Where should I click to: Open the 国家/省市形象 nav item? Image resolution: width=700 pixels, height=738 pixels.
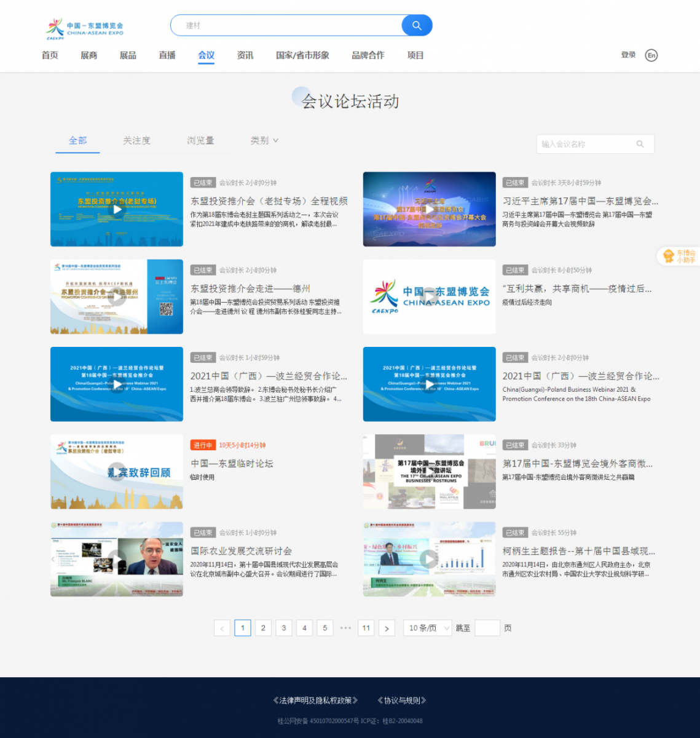coord(302,55)
